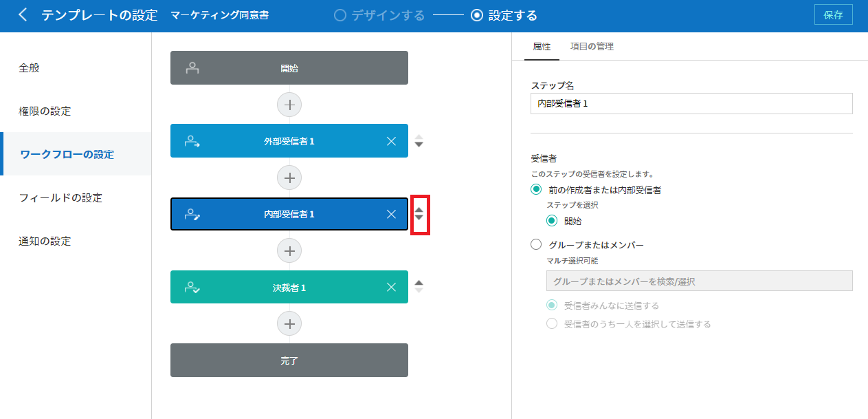
Task: Click the external recipient icon on 外部受信者1
Action: [x=192, y=141]
